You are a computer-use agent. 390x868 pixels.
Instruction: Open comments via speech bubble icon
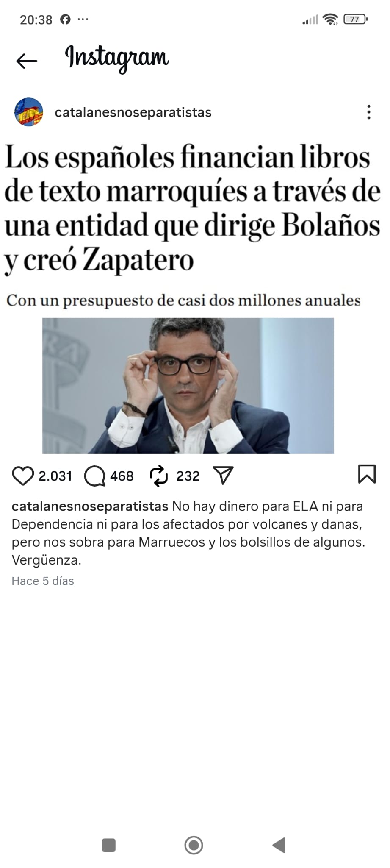point(94,476)
